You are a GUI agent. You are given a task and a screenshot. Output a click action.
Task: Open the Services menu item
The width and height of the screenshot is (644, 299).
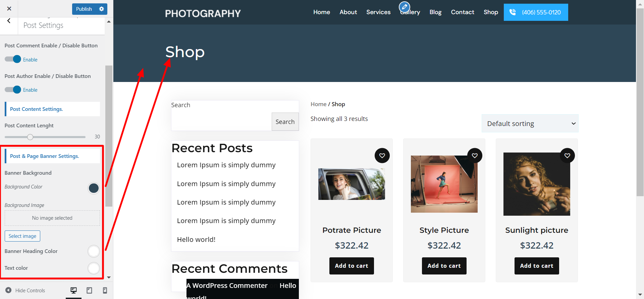point(378,12)
